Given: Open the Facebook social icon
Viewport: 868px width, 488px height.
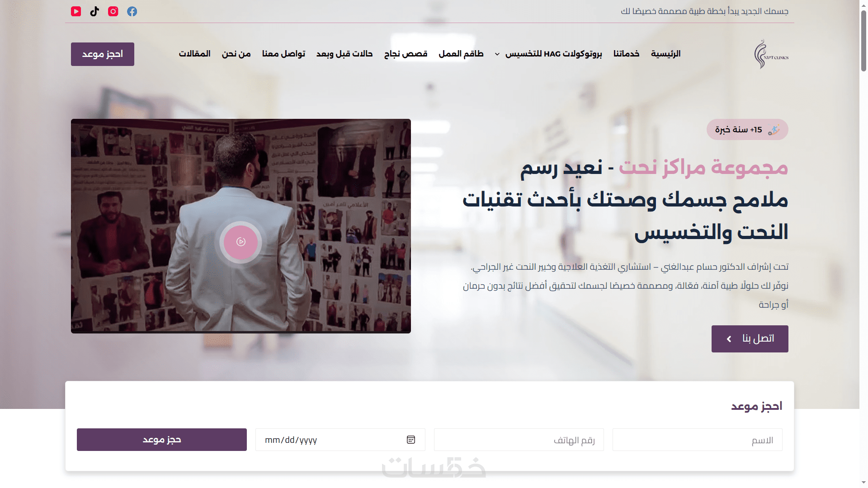Looking at the screenshot, I should (132, 11).
